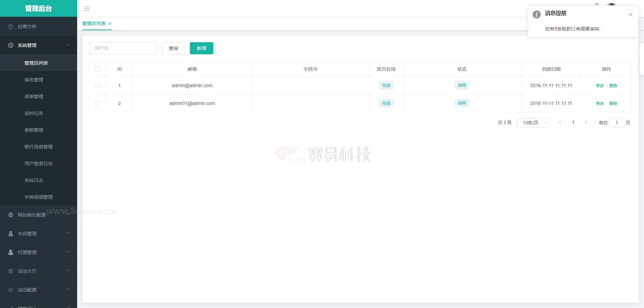Close the 管理员列表 tab

(x=110, y=23)
